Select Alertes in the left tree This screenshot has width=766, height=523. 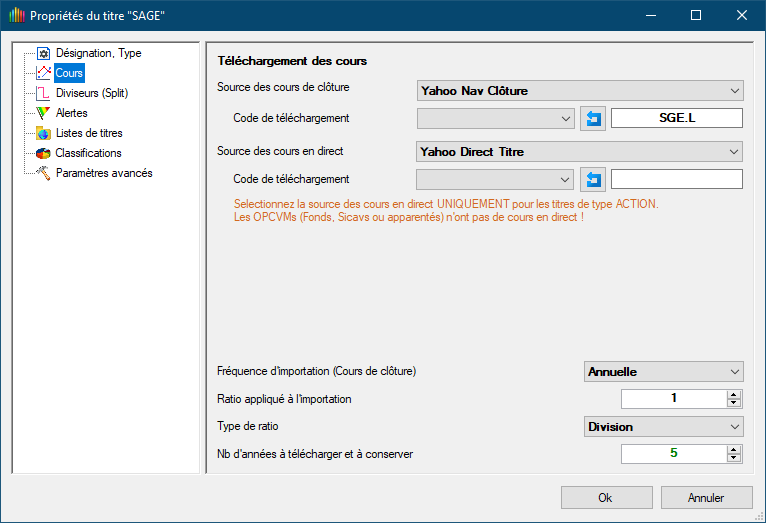(x=72, y=113)
